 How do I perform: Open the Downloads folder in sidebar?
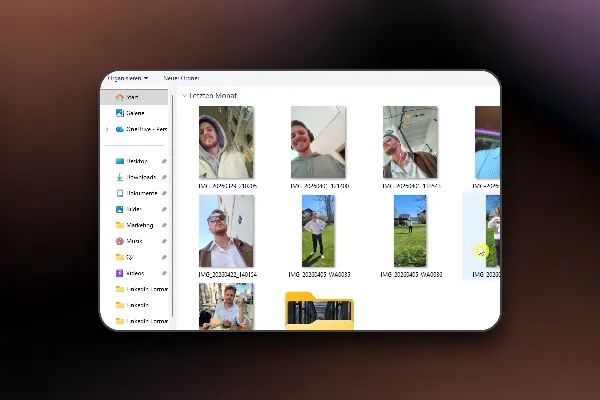coord(136,177)
